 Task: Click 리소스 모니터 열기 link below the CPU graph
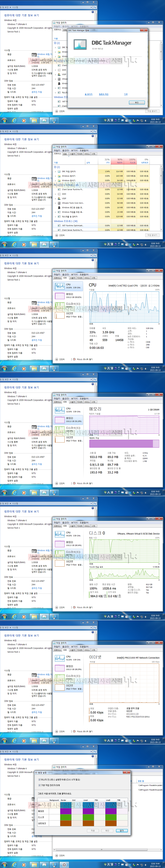[x=85, y=359]
